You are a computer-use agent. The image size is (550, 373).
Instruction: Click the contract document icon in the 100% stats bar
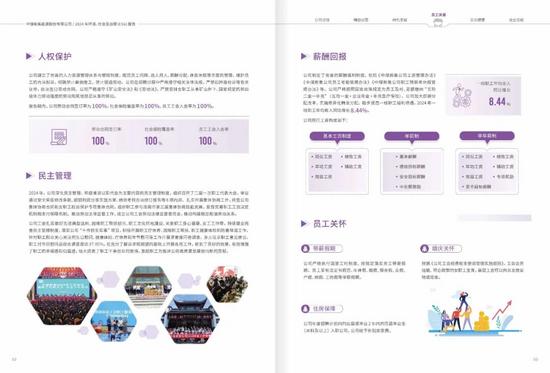coord(59,137)
